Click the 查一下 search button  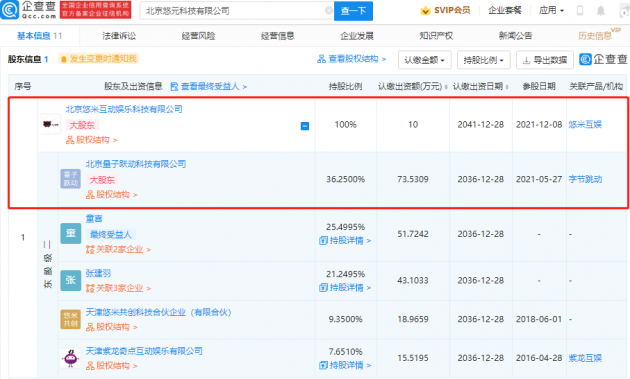click(353, 11)
